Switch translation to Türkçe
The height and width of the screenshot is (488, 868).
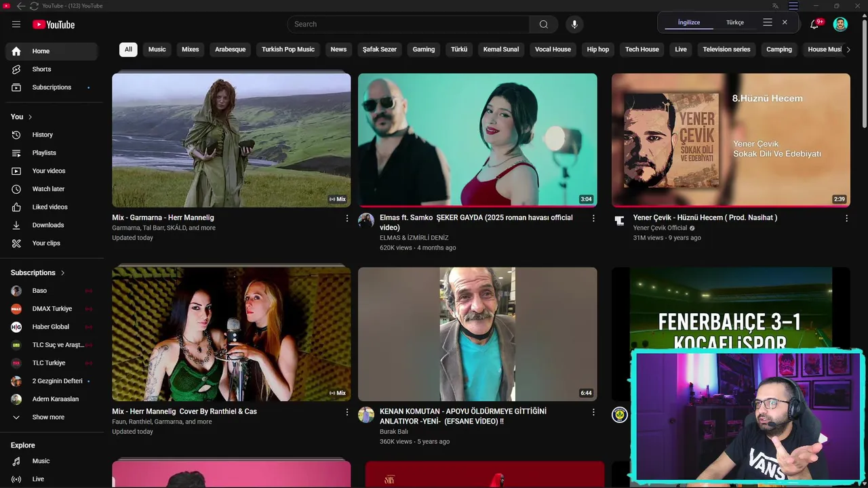click(735, 22)
